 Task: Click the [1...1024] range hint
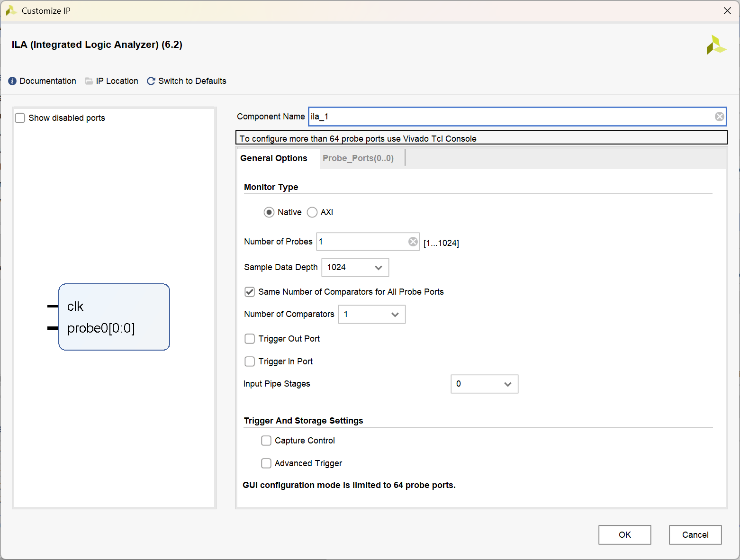pyautogui.click(x=441, y=243)
